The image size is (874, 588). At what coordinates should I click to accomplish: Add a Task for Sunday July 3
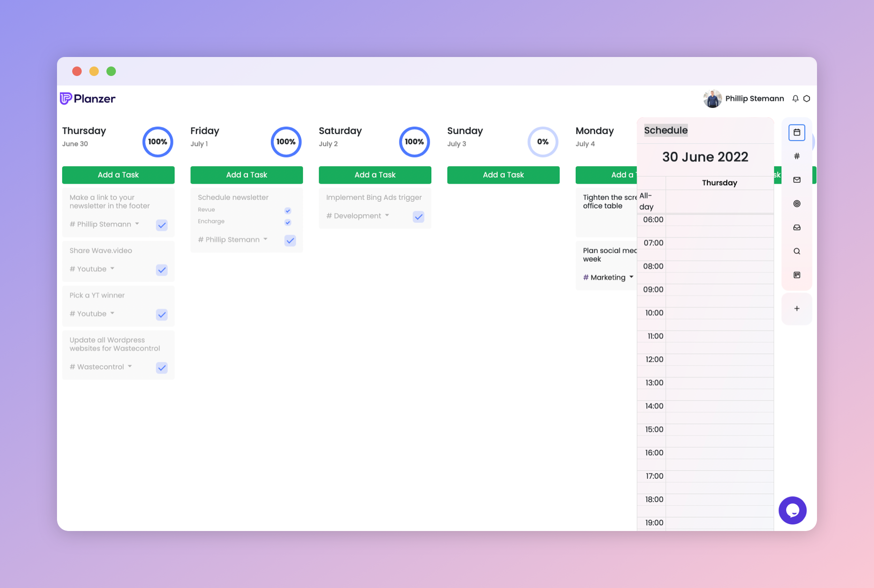(x=503, y=175)
